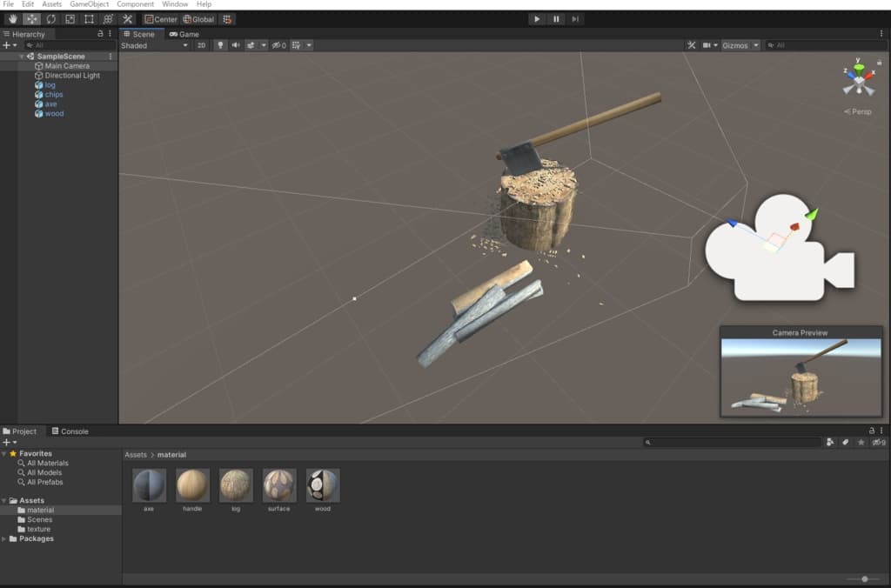Toggle scene lighting with the lightbulb icon

220,45
